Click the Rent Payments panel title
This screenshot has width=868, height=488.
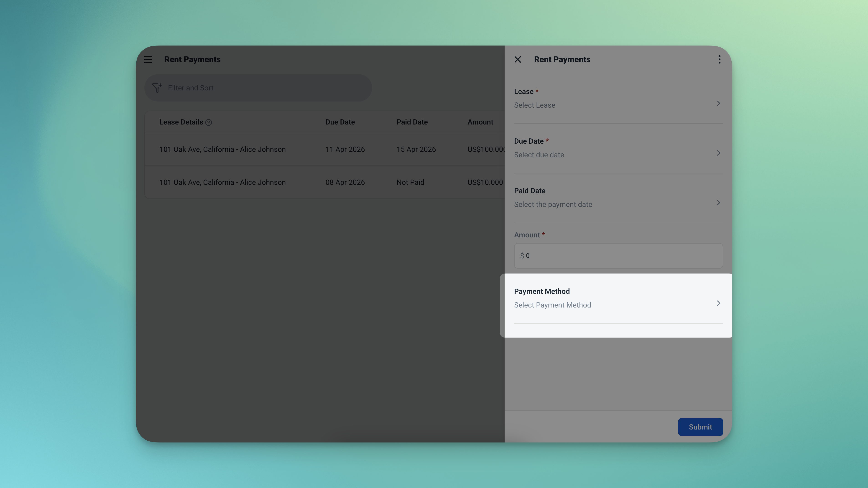562,59
